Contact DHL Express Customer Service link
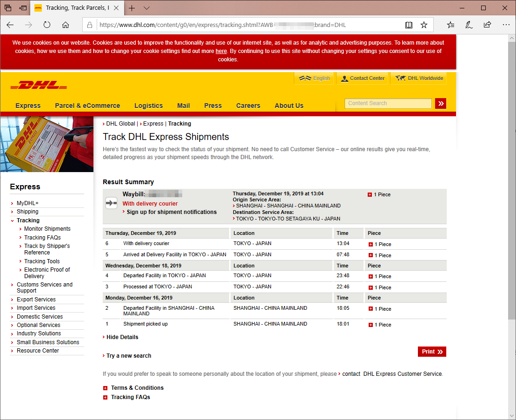The height and width of the screenshot is (420, 516). [392, 374]
